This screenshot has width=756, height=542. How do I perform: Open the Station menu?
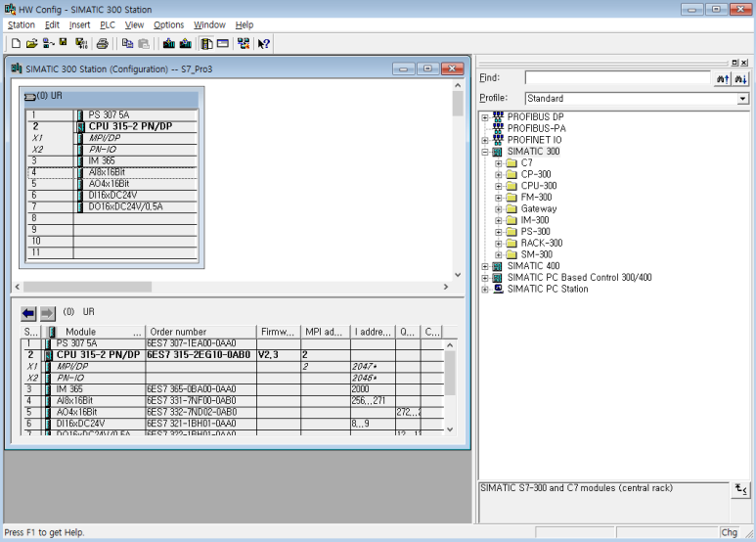(22, 25)
